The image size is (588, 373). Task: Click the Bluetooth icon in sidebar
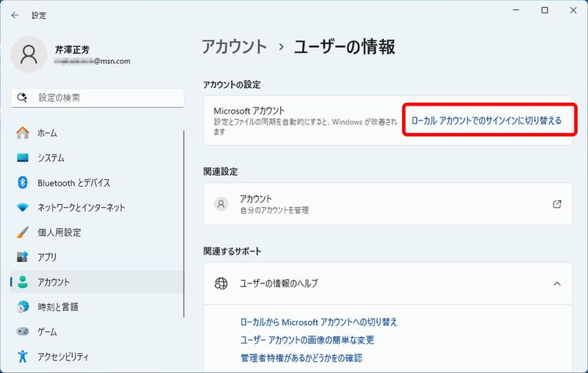[23, 182]
